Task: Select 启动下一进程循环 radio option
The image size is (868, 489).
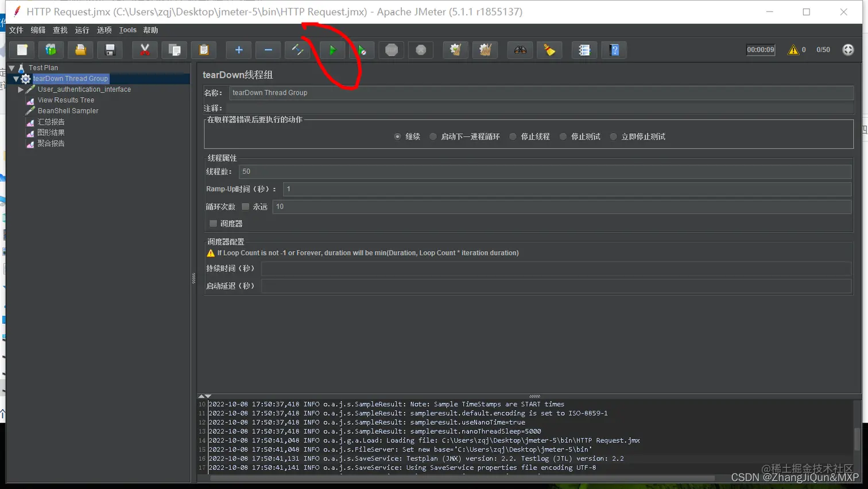Action: click(x=433, y=137)
